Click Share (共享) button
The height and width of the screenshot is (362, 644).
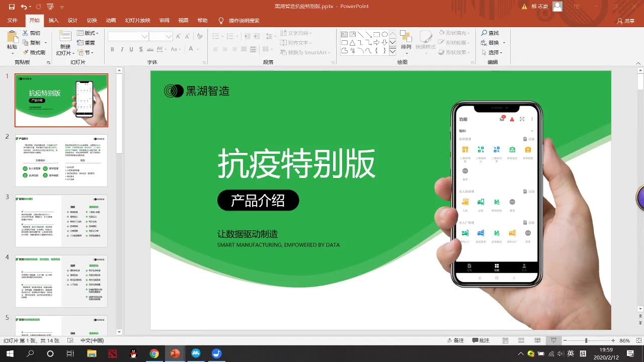coord(626,21)
